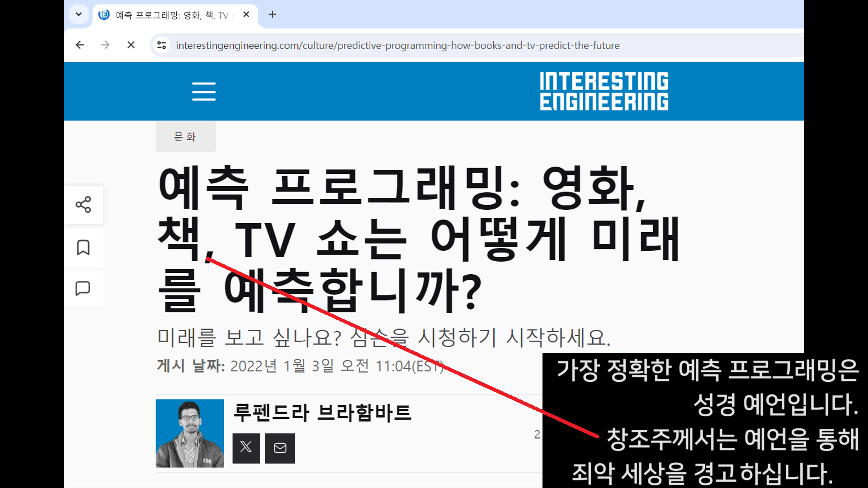The image size is (868, 488).
Task: Click the forward navigation arrow
Action: [x=105, y=45]
